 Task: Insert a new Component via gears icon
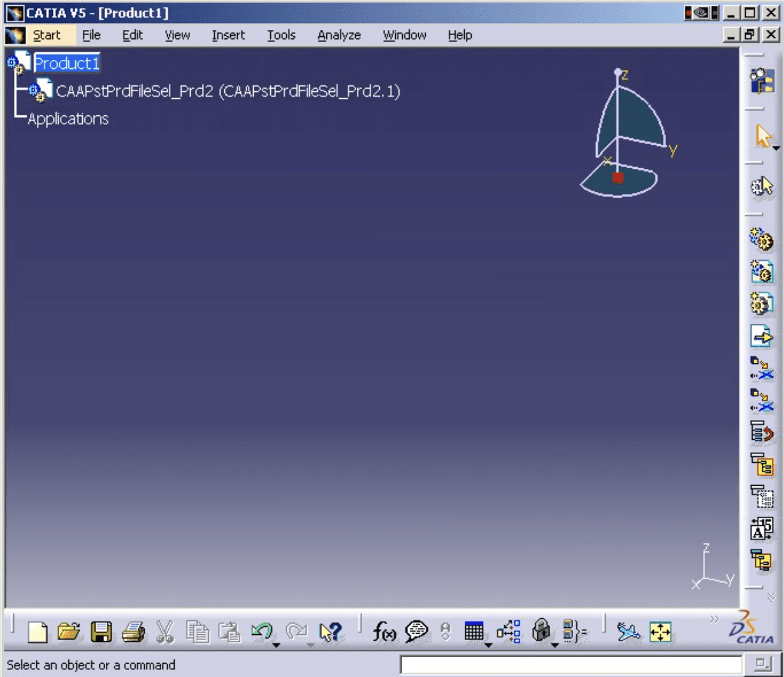pos(762,240)
